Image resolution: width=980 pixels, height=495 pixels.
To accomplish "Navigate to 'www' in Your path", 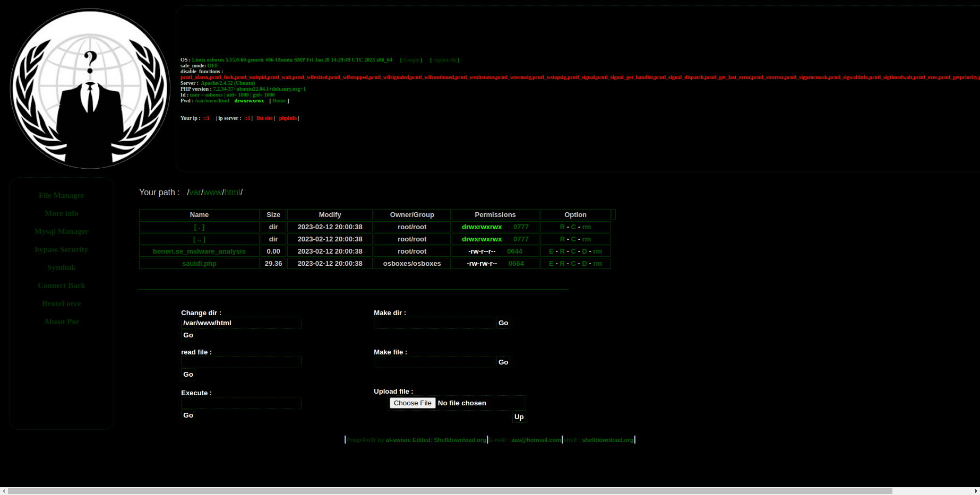I will (213, 193).
